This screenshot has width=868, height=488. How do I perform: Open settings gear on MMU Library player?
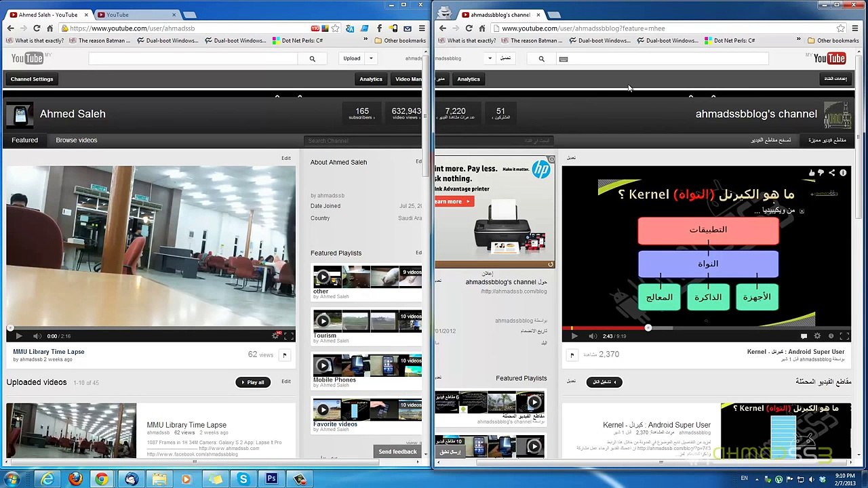pos(275,336)
